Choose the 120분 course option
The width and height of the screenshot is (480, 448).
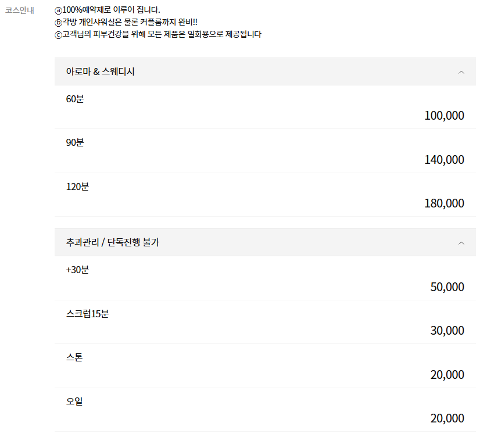[77, 187]
